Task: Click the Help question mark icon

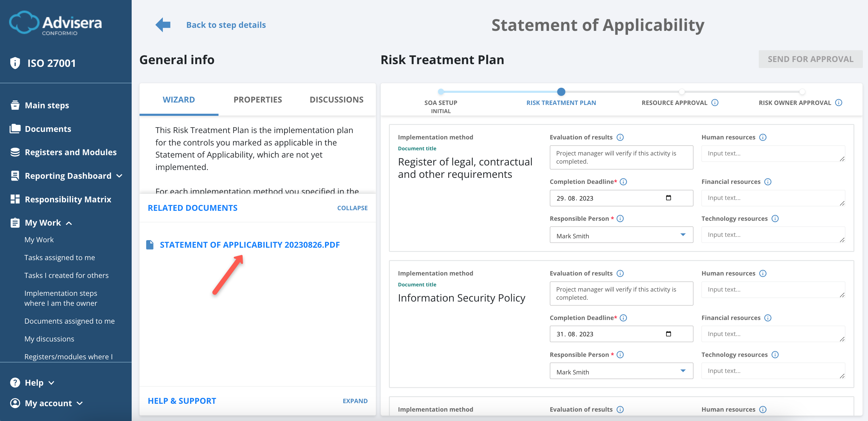Action: tap(15, 382)
